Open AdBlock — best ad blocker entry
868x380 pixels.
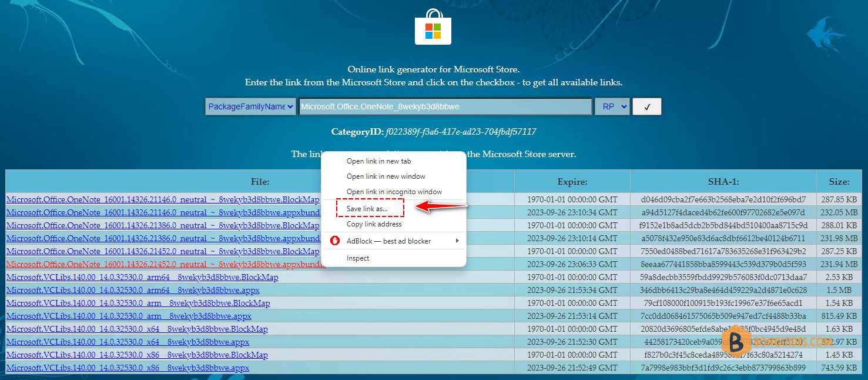click(394, 241)
